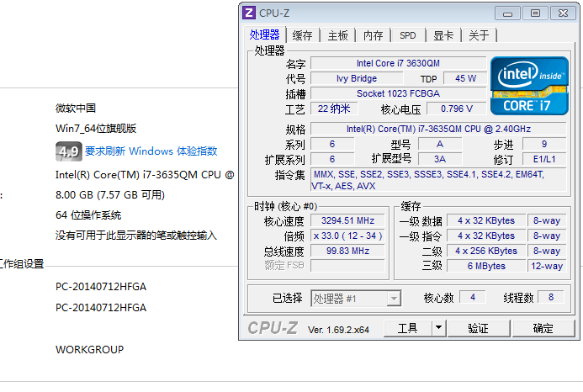Click the 22 纳米 technology value
Image resolution: width=583 pixels, height=392 pixels.
[x=334, y=109]
